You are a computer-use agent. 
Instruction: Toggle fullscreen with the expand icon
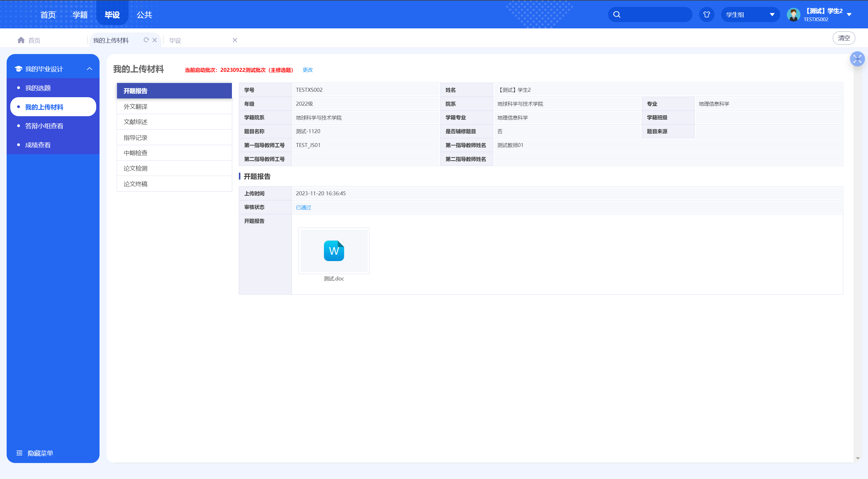point(857,59)
